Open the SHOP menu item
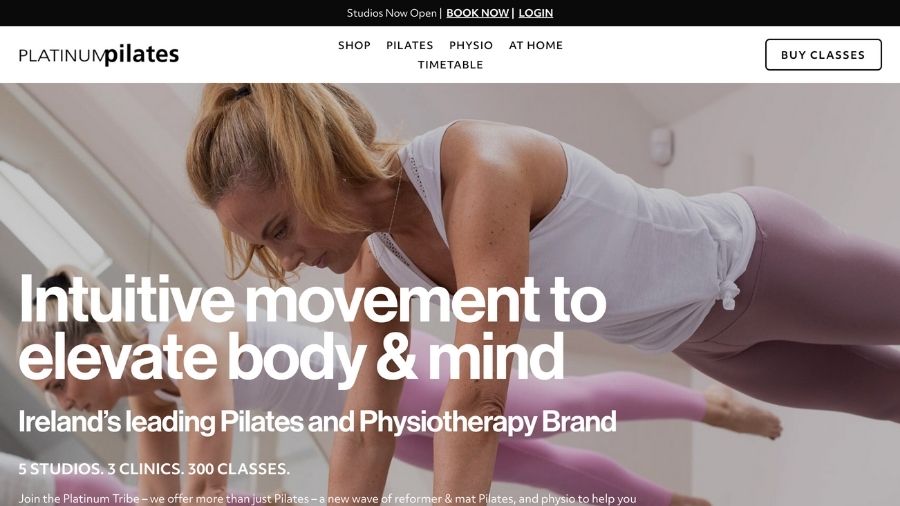The width and height of the screenshot is (900, 506). tap(354, 45)
